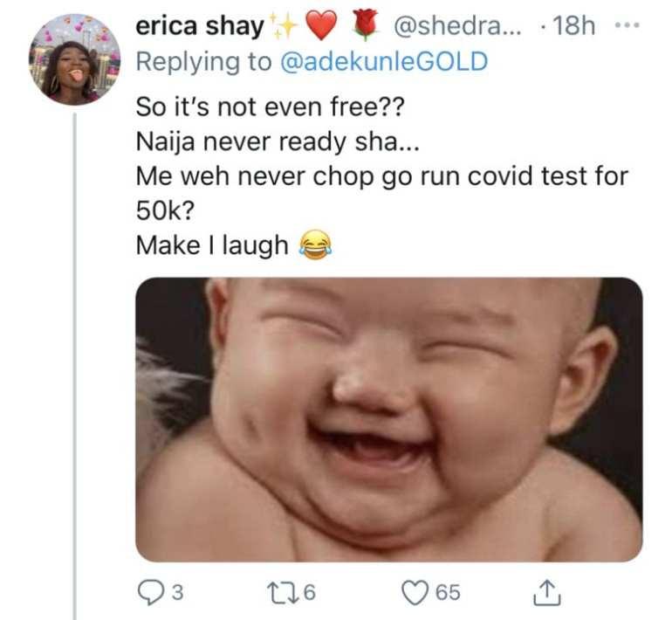The image size is (672, 620).
Task: Click the sparkles emoji after erica shay
Action: (284, 26)
